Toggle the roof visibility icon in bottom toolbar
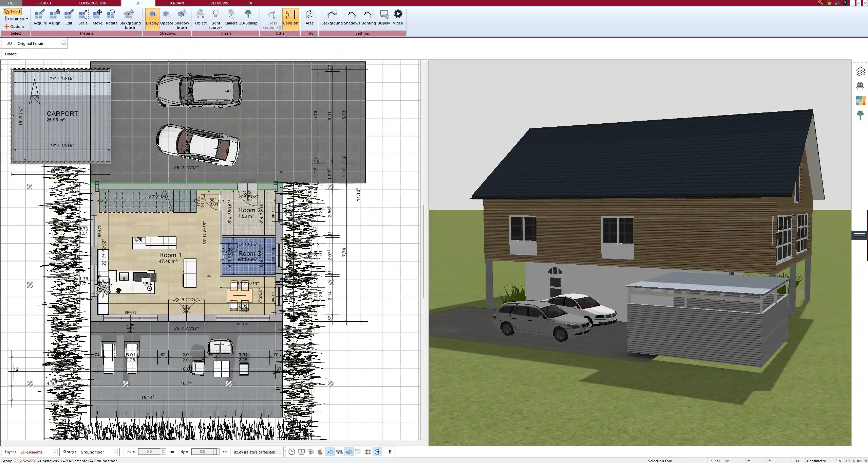Screen dimensions: 868x463 [x=330, y=452]
